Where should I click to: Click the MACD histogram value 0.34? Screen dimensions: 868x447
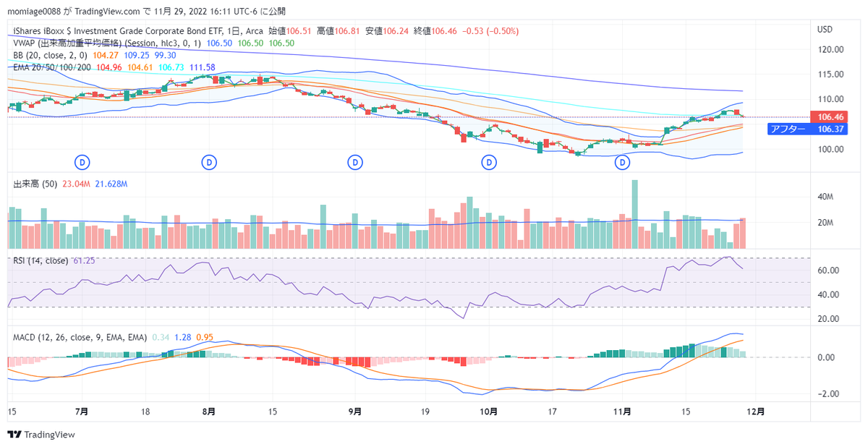point(161,337)
